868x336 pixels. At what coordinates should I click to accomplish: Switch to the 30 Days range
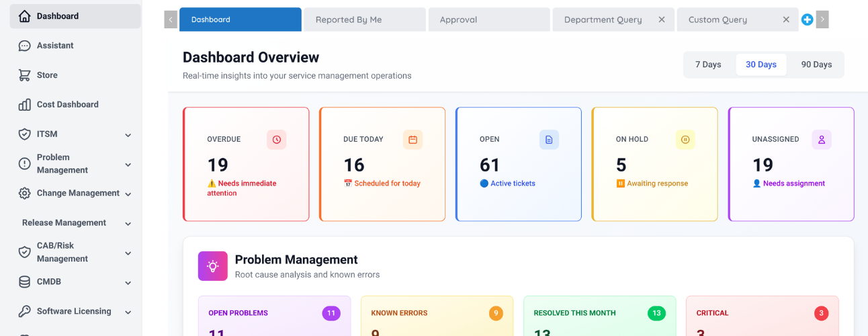point(761,65)
